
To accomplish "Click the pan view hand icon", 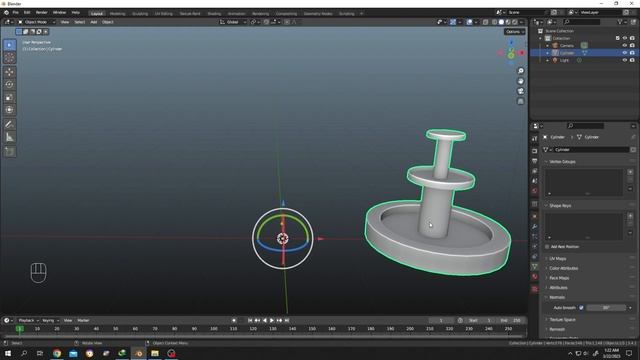I will [520, 81].
